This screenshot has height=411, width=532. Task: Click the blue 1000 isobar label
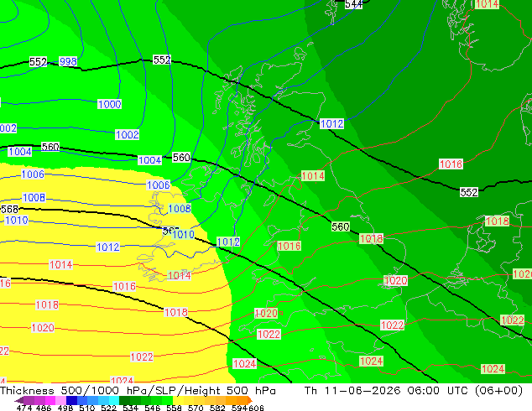[109, 104]
